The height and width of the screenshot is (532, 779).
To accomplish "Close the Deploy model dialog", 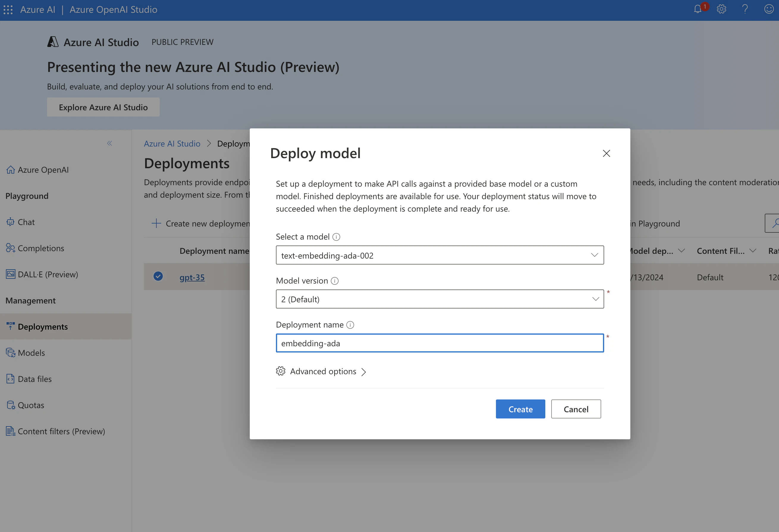I will [606, 153].
